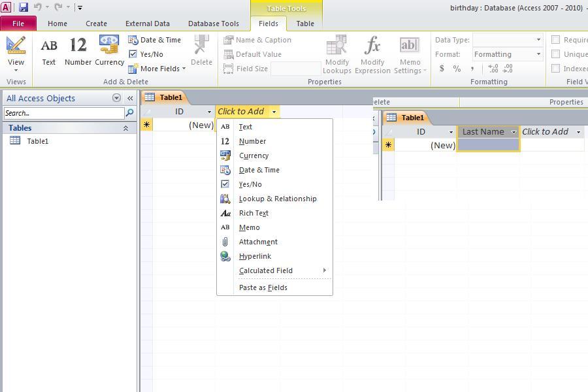This screenshot has height=392, width=588.
Task: Click the Save icon in quick access toolbar
Action: pos(24,7)
